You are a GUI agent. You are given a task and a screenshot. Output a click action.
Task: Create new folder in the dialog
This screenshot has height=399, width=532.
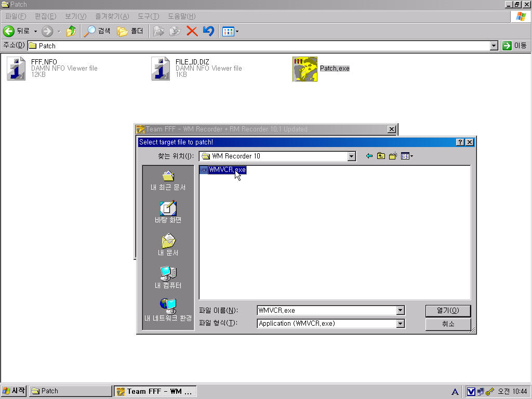(x=393, y=156)
